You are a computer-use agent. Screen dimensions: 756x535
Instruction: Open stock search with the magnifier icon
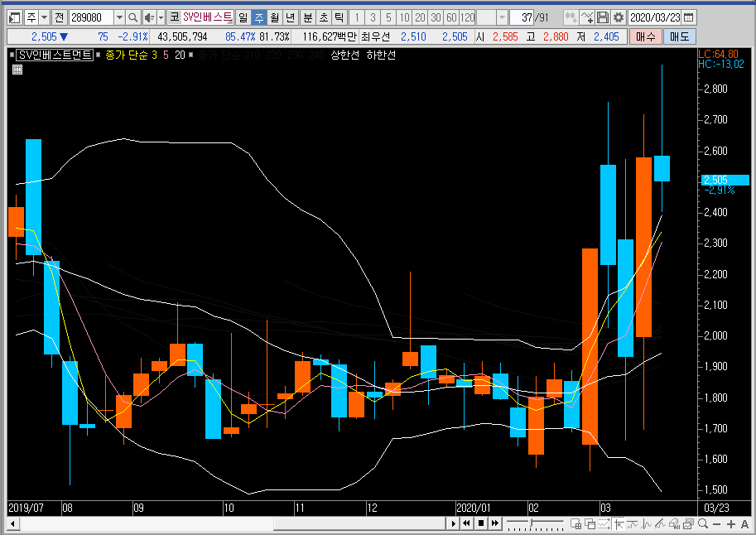click(x=133, y=18)
